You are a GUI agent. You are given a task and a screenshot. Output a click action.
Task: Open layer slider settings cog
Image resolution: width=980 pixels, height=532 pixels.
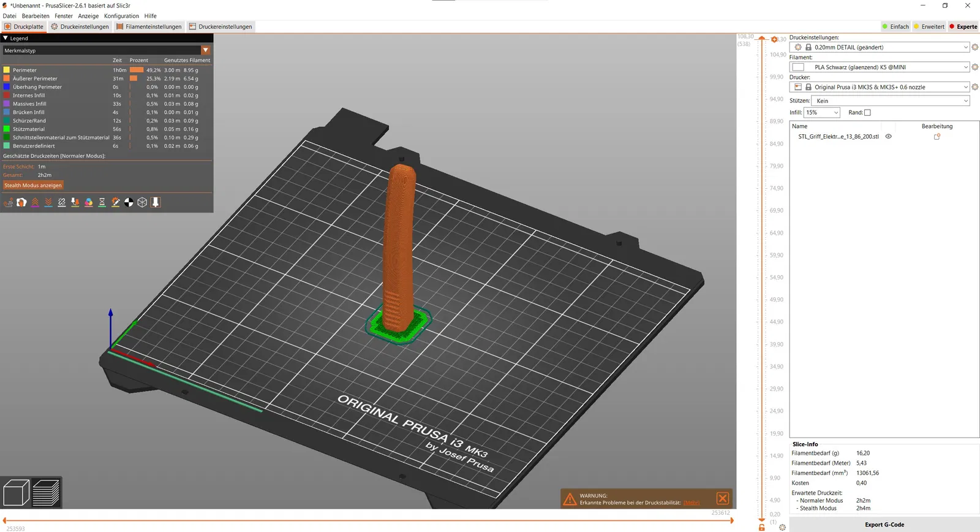[782, 527]
